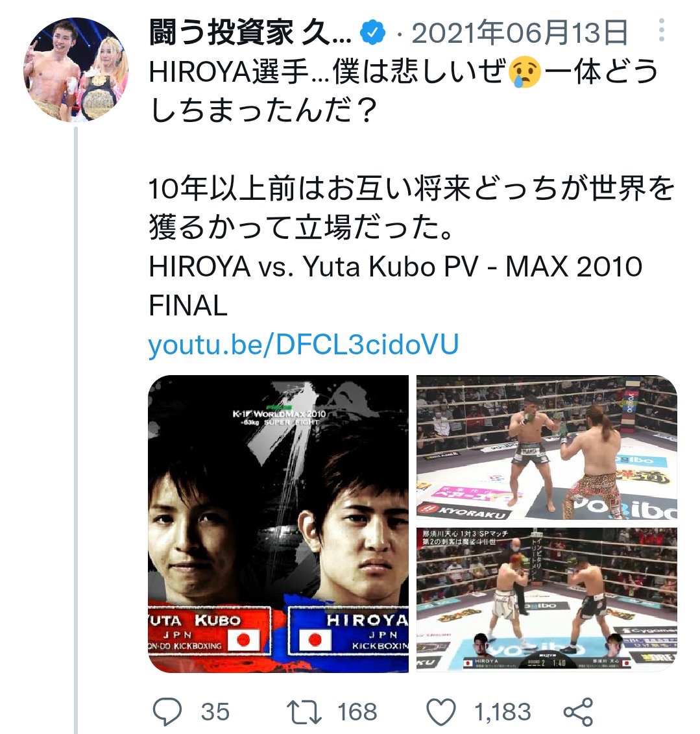View the Yuta Kubo vs HIROYA poster image
Screen dimensions: 700x734
pos(278,524)
